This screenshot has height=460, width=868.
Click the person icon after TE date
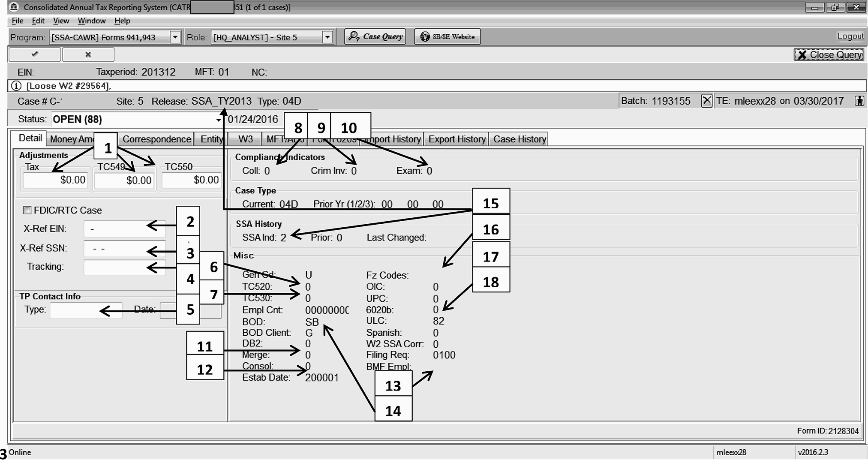859,101
